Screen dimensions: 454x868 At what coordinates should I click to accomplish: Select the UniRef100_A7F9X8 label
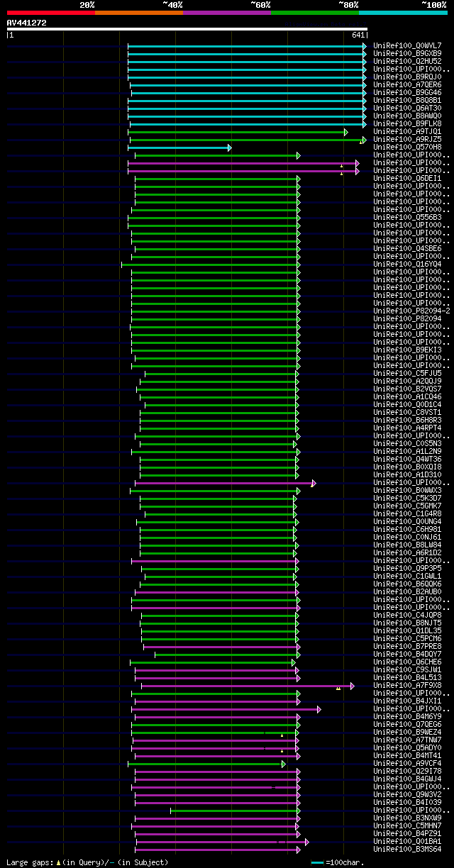coord(407,685)
